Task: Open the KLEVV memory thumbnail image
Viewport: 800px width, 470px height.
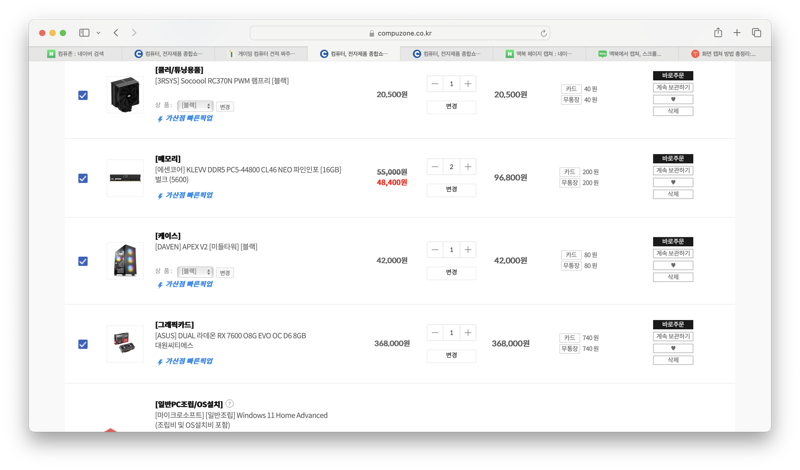Action: [125, 178]
